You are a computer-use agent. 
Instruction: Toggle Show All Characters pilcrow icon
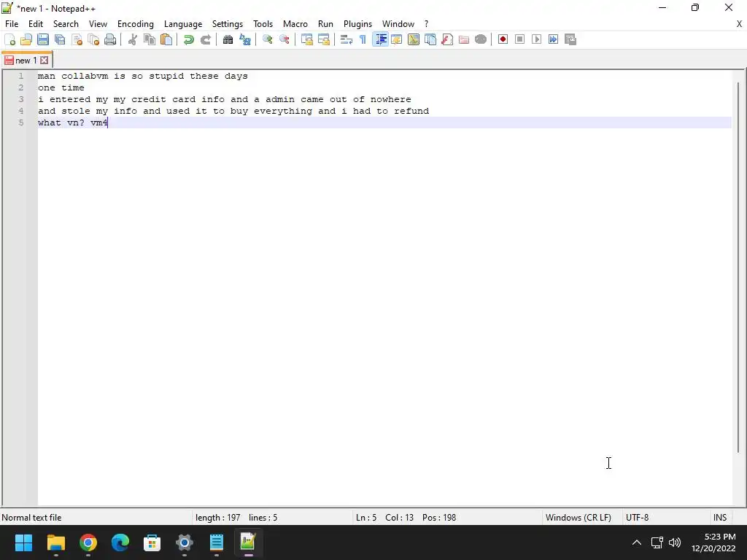click(x=363, y=39)
